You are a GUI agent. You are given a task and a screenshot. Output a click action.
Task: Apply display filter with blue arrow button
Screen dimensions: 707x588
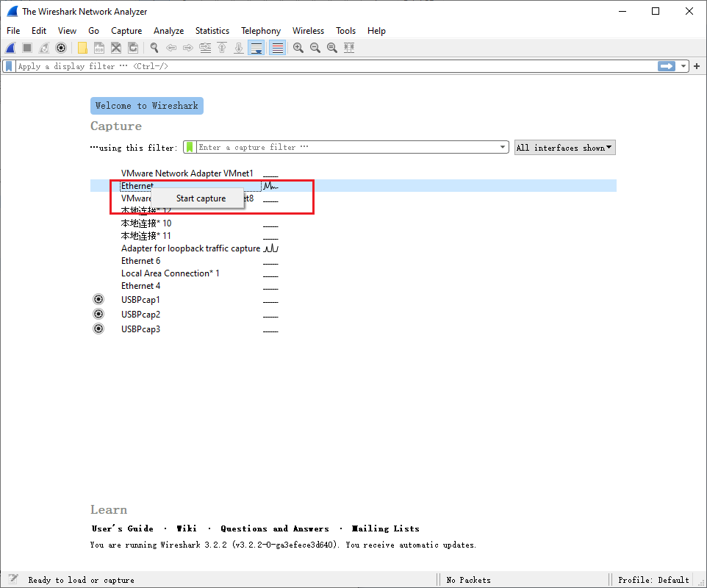(667, 66)
